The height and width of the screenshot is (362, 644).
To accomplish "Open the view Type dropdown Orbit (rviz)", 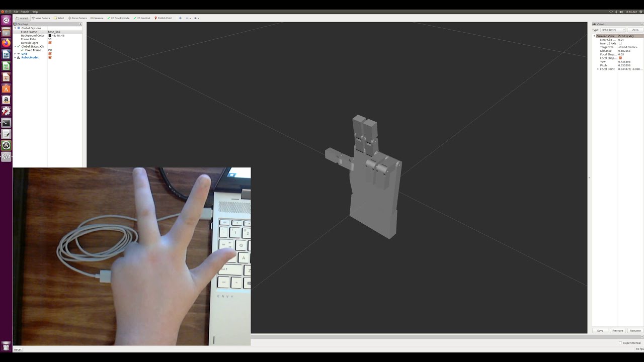I will [613, 30].
